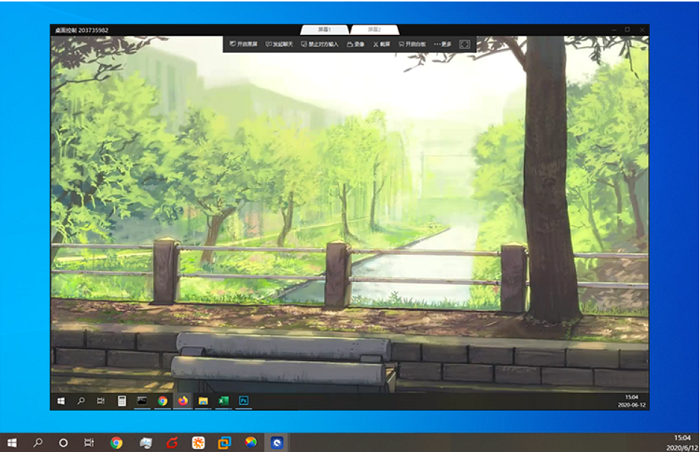Open Photoshop on the remote taskbar
The width and height of the screenshot is (700, 452).
[243, 401]
